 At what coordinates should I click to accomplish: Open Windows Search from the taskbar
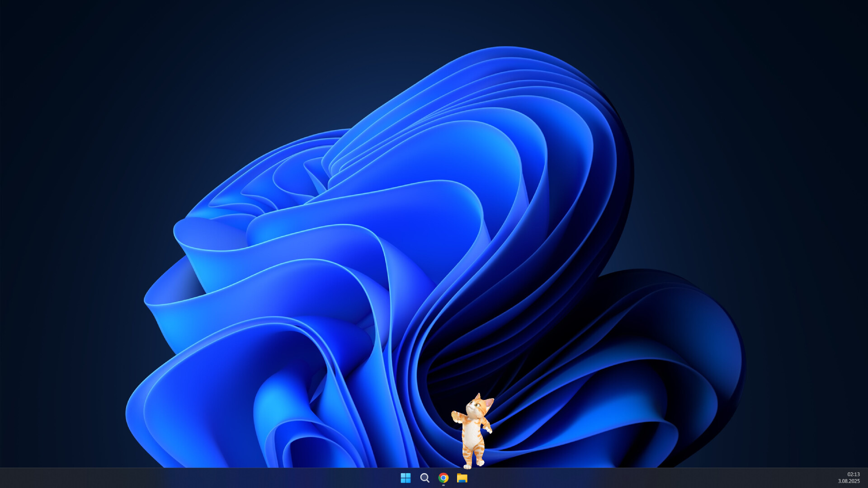point(424,478)
